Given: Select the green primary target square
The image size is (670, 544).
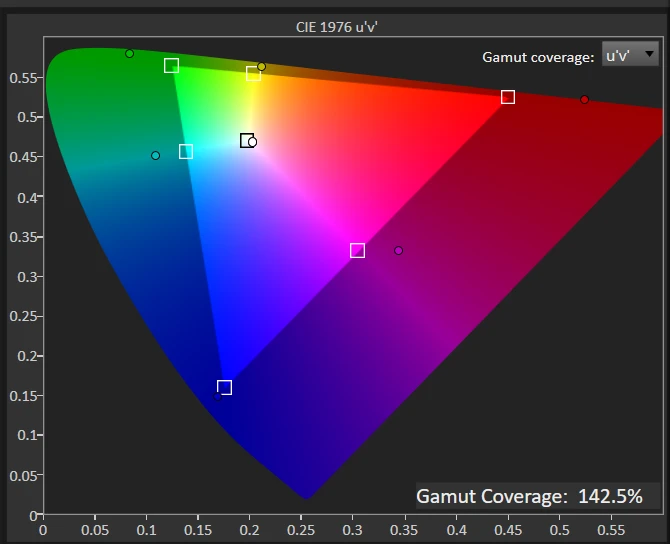Looking at the screenshot, I should (171, 66).
